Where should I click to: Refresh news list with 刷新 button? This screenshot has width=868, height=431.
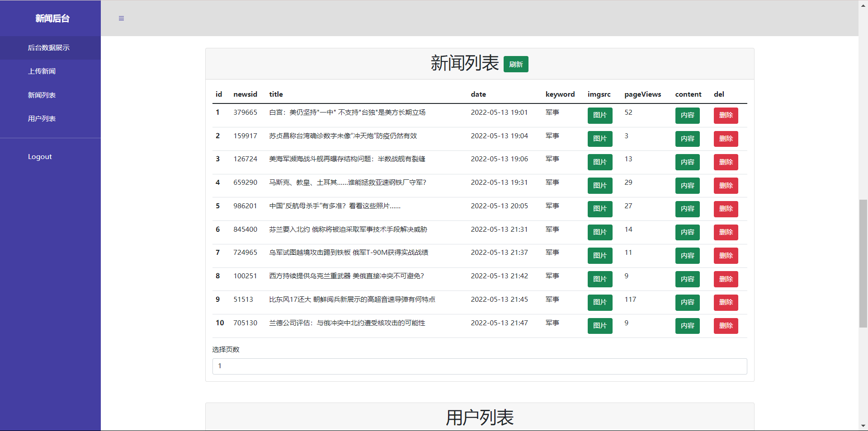pyautogui.click(x=516, y=64)
